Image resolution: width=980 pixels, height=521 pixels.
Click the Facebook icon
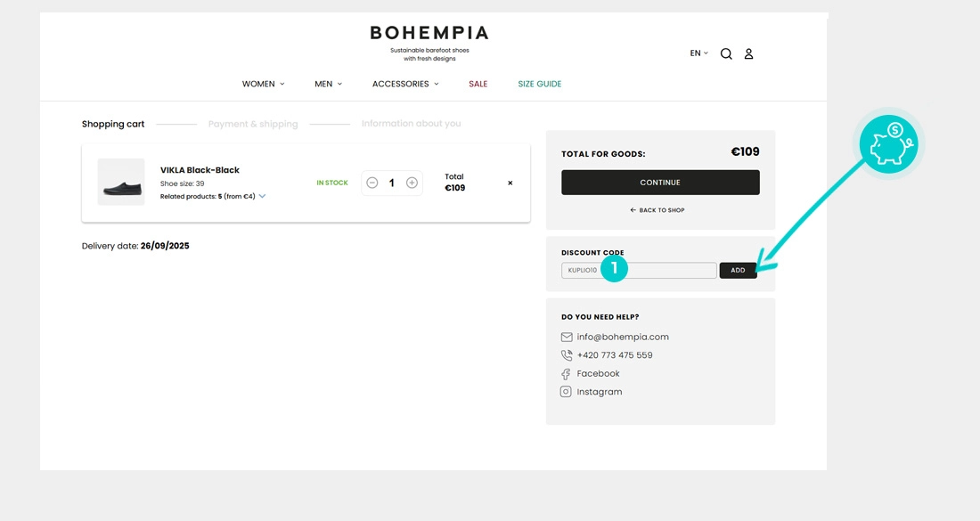click(x=566, y=374)
